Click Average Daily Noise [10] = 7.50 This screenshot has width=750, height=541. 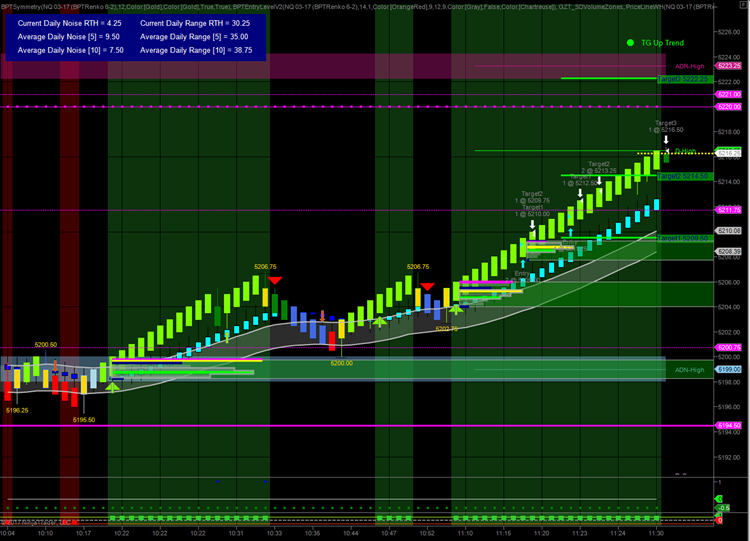(71, 50)
